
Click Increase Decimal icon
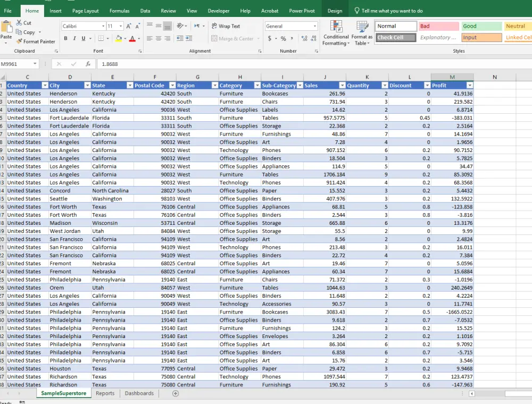click(304, 38)
